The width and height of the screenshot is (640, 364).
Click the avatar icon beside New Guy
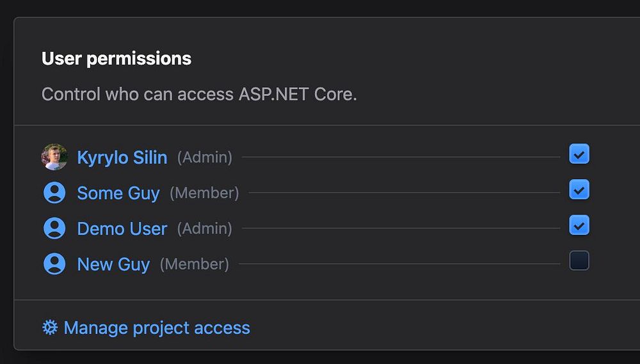(x=54, y=264)
